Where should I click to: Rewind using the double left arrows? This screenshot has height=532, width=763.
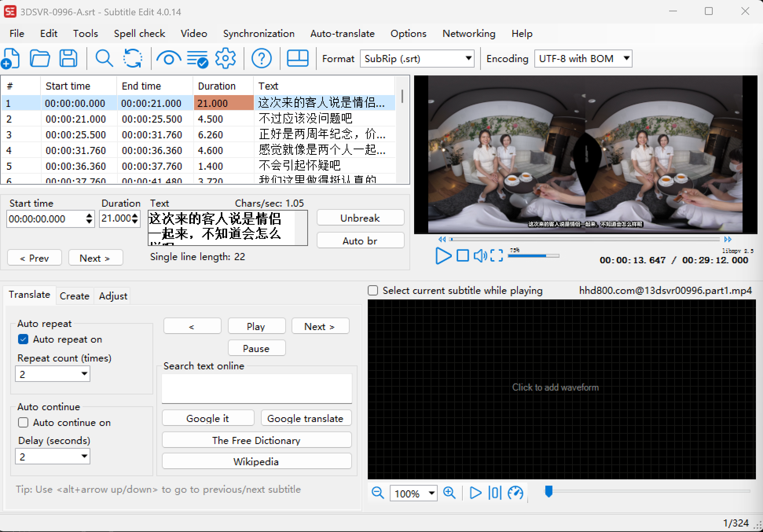(442, 239)
